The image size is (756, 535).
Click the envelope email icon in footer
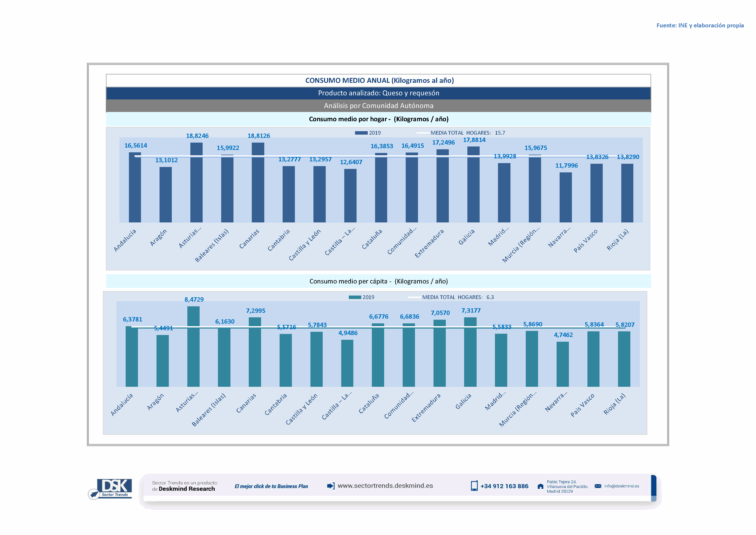tap(598, 486)
